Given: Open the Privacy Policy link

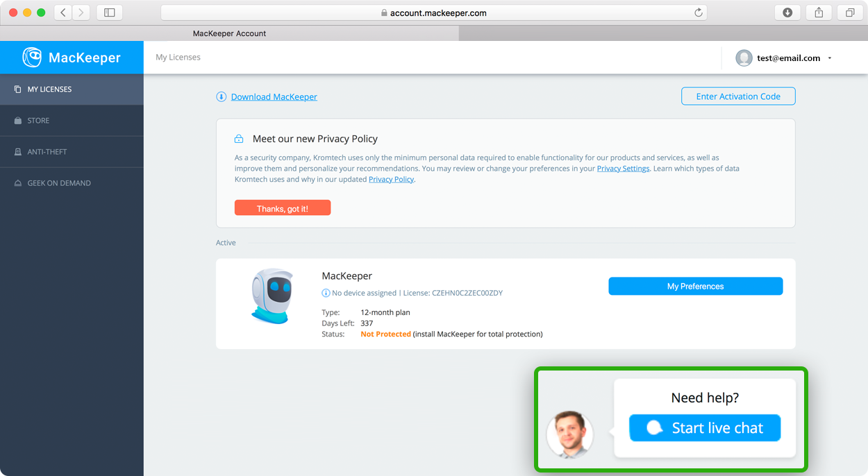Looking at the screenshot, I should [x=391, y=180].
